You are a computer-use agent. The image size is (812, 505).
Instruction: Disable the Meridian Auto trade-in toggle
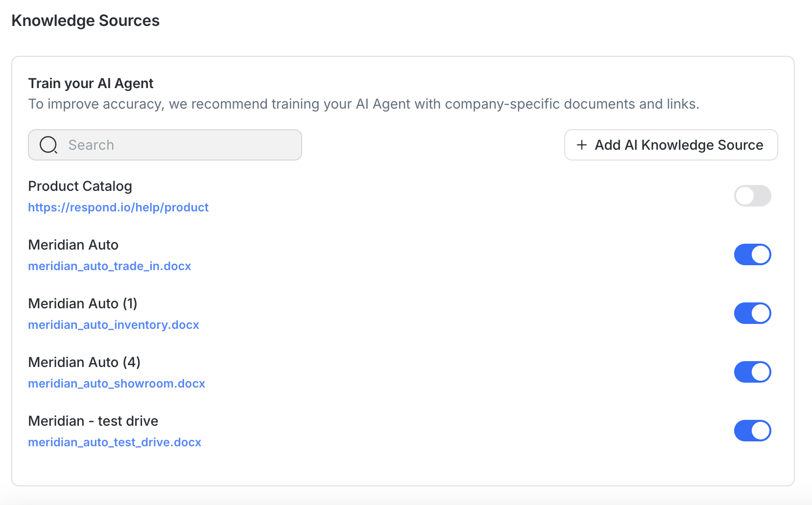(752, 254)
